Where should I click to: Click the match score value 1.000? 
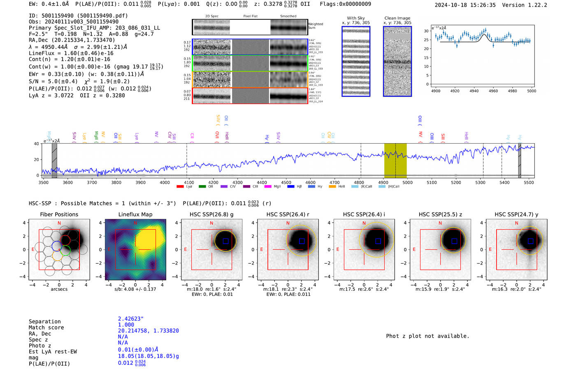pyautogui.click(x=126, y=325)
